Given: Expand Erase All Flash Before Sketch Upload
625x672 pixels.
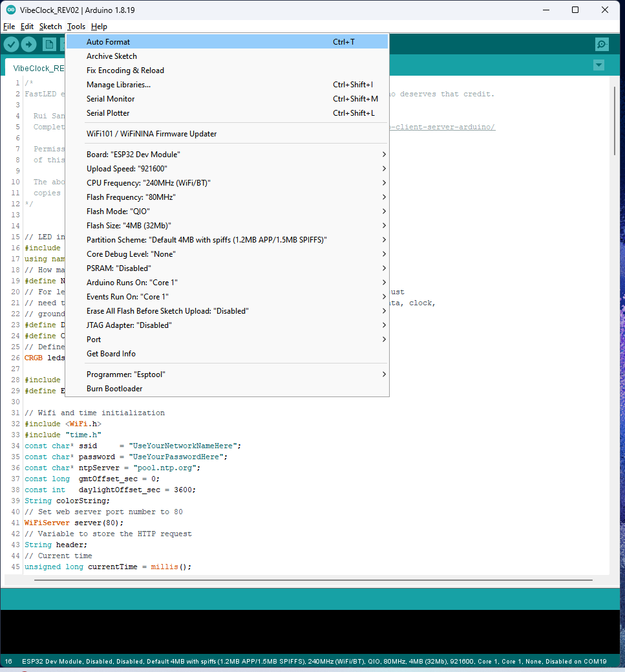Looking at the screenshot, I should tap(227, 311).
